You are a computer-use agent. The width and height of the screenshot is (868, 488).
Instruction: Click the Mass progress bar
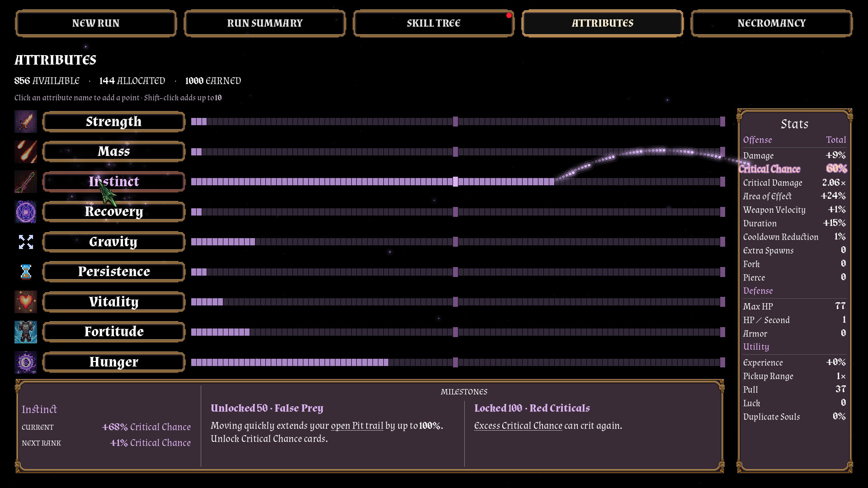(x=458, y=152)
